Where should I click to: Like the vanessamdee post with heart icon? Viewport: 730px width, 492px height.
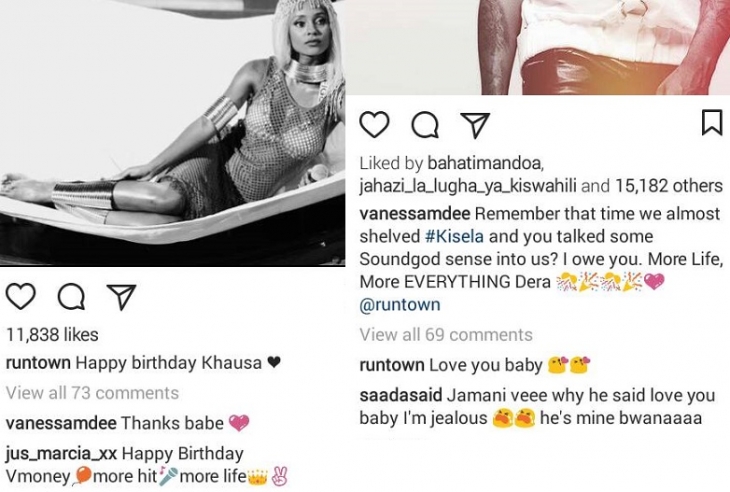(374, 125)
